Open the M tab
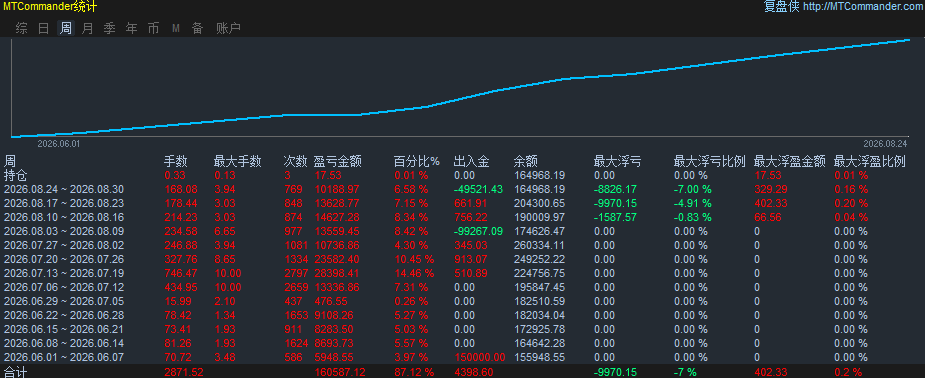Screen dimensions: 925x378 (176, 28)
